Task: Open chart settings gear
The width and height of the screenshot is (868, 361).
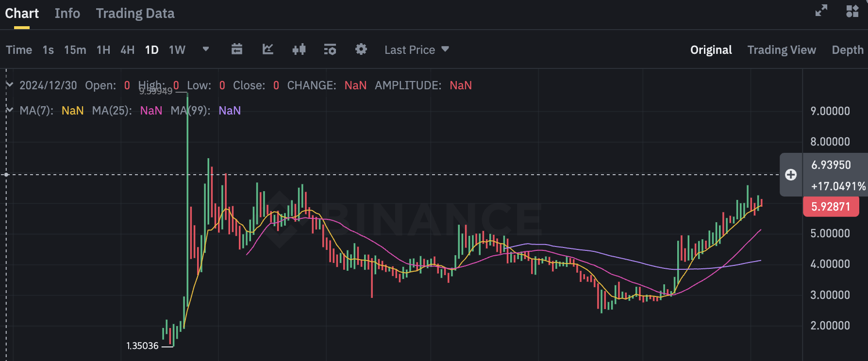Action: pyautogui.click(x=361, y=49)
